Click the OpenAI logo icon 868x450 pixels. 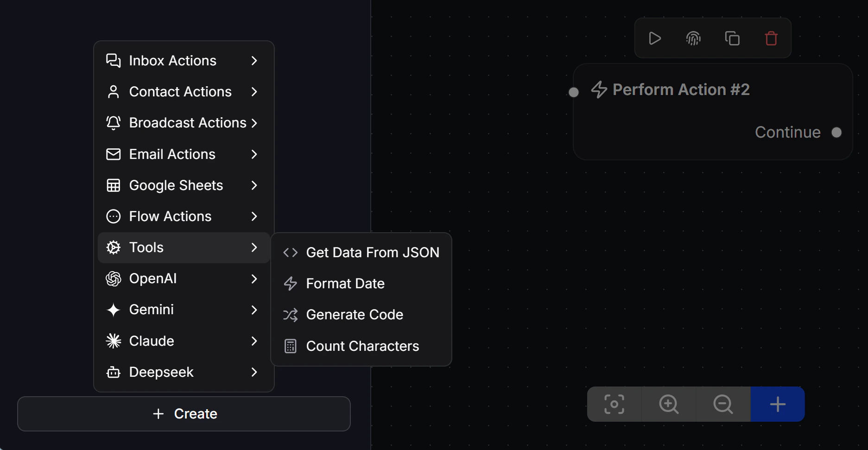point(113,279)
